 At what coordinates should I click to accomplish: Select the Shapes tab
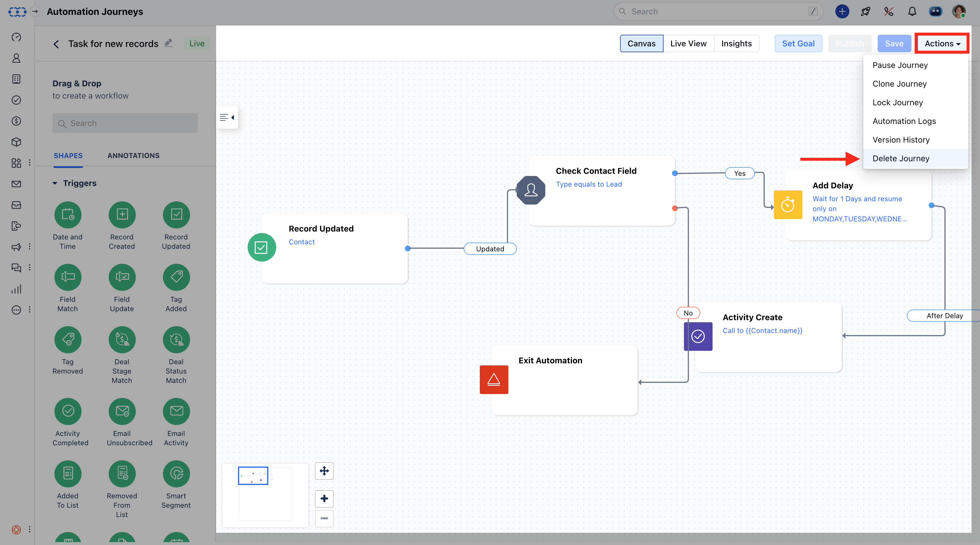[x=68, y=155]
